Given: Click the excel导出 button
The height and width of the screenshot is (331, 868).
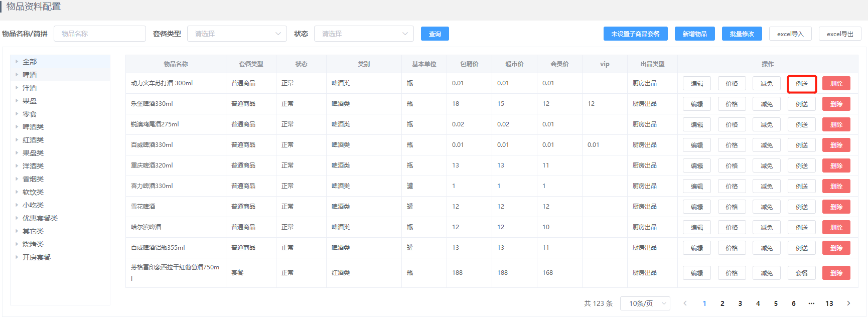Looking at the screenshot, I should point(840,34).
